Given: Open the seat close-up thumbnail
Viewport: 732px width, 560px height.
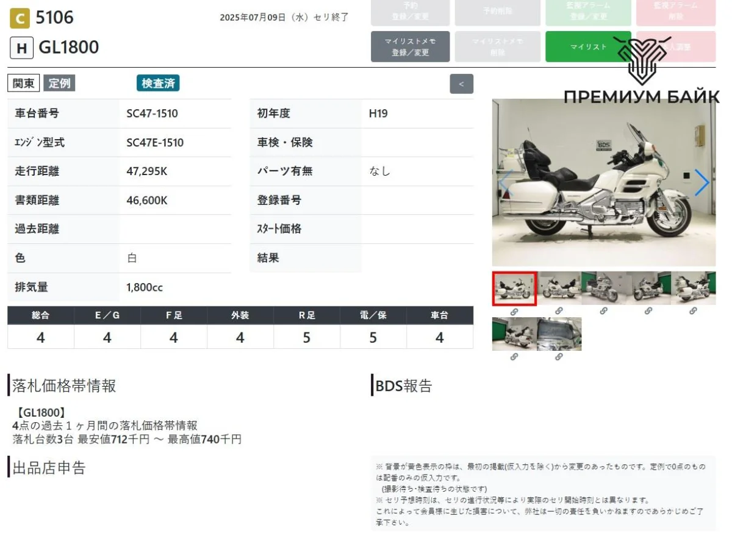Looking at the screenshot, I should 559,334.
